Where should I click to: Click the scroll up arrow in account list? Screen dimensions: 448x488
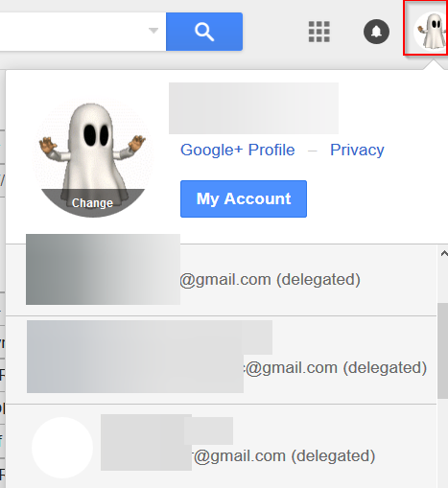(x=444, y=254)
